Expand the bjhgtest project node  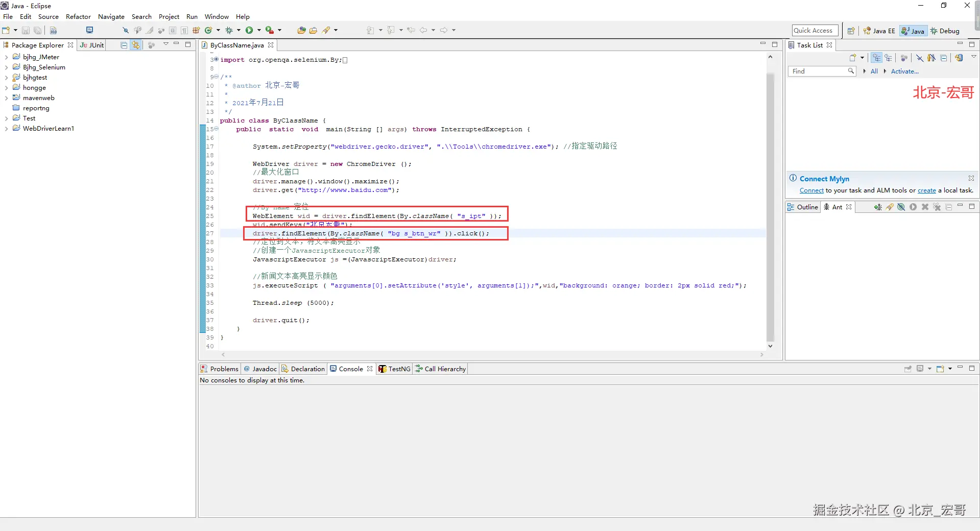6,78
